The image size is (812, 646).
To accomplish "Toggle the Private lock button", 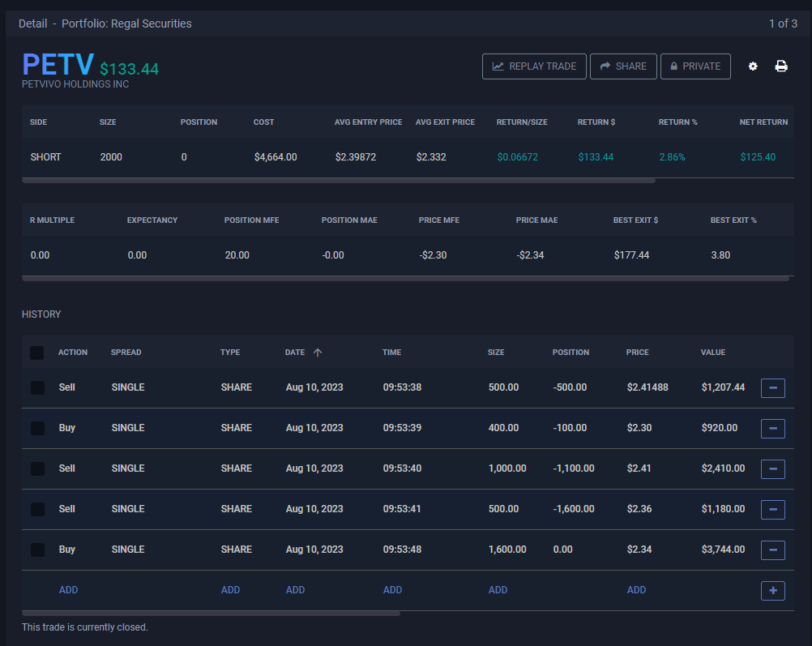I will [x=694, y=66].
